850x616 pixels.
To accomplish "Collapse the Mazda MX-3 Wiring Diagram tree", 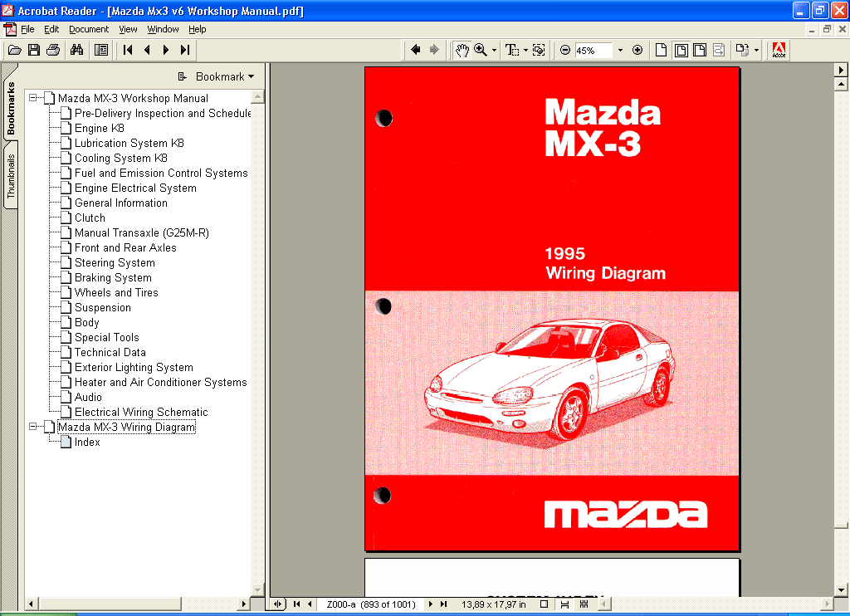I will coord(33,427).
